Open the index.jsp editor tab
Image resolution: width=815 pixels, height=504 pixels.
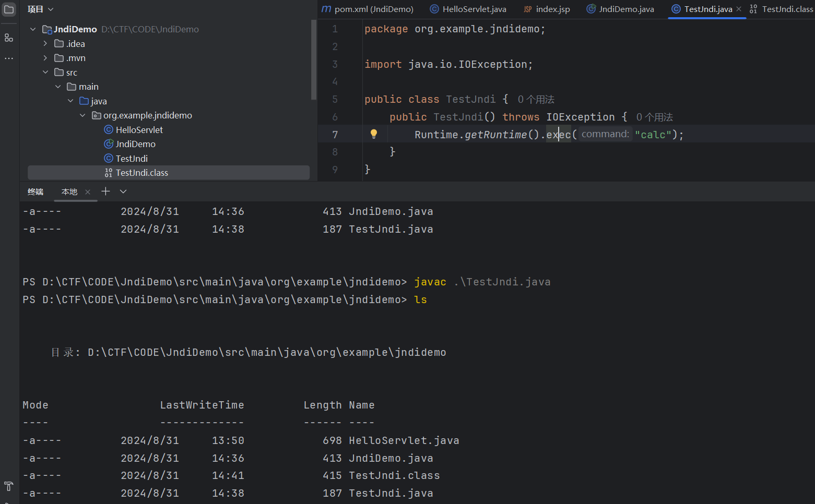pyautogui.click(x=547, y=9)
